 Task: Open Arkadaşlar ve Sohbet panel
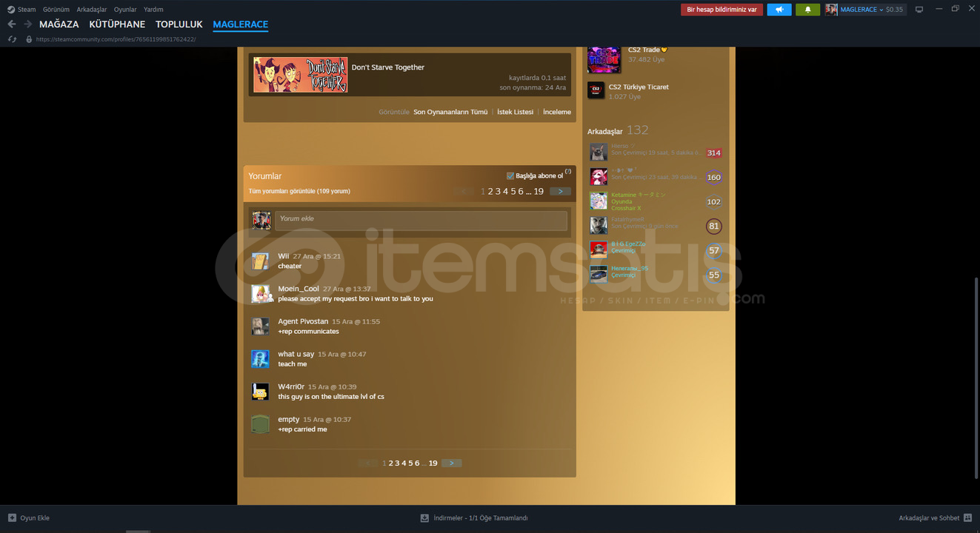pos(935,518)
